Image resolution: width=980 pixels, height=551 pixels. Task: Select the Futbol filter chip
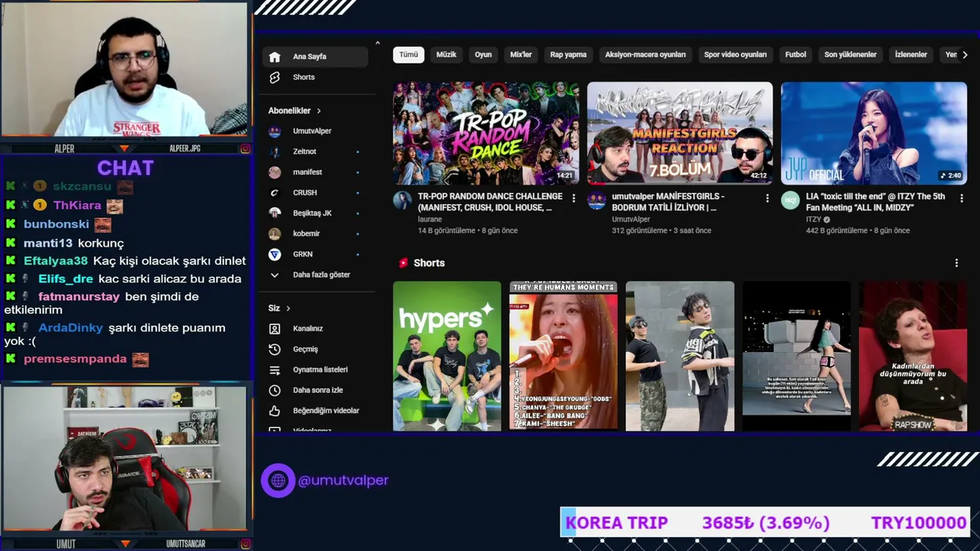click(x=795, y=55)
